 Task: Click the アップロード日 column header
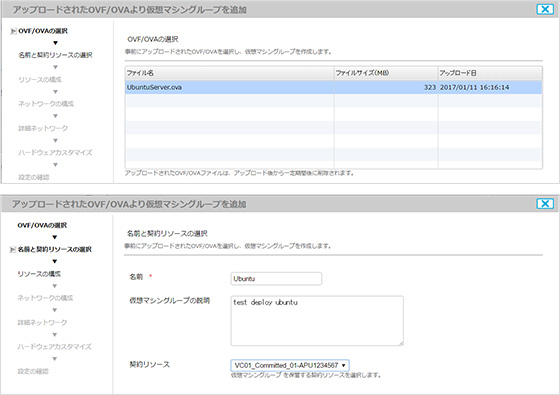point(490,73)
